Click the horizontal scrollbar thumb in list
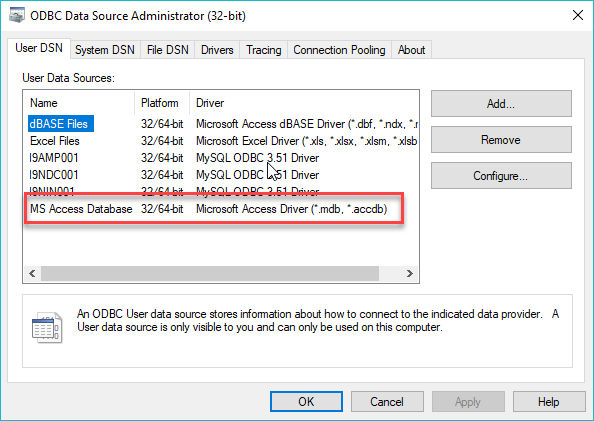 210,274
